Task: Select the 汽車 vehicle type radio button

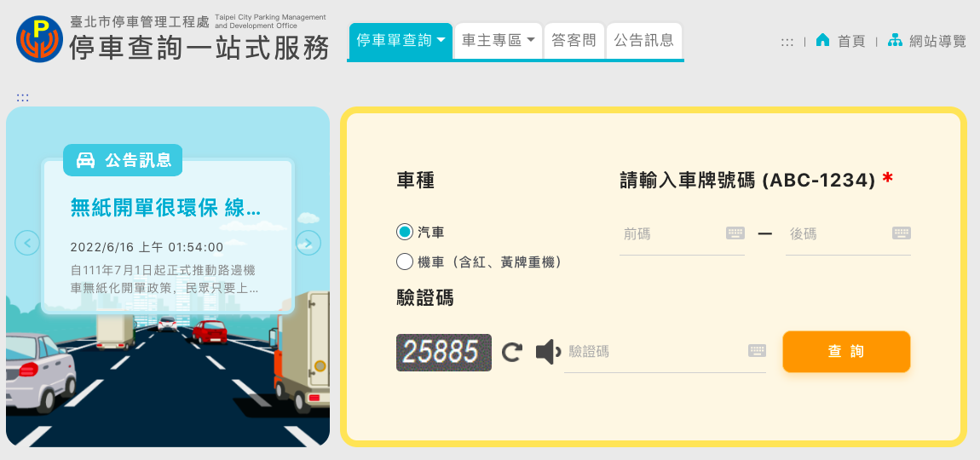Action: 405,232
